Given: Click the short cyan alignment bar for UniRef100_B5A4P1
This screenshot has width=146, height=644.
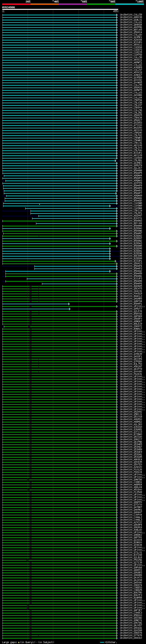Looking at the screenshot, I should (x=36, y=304).
